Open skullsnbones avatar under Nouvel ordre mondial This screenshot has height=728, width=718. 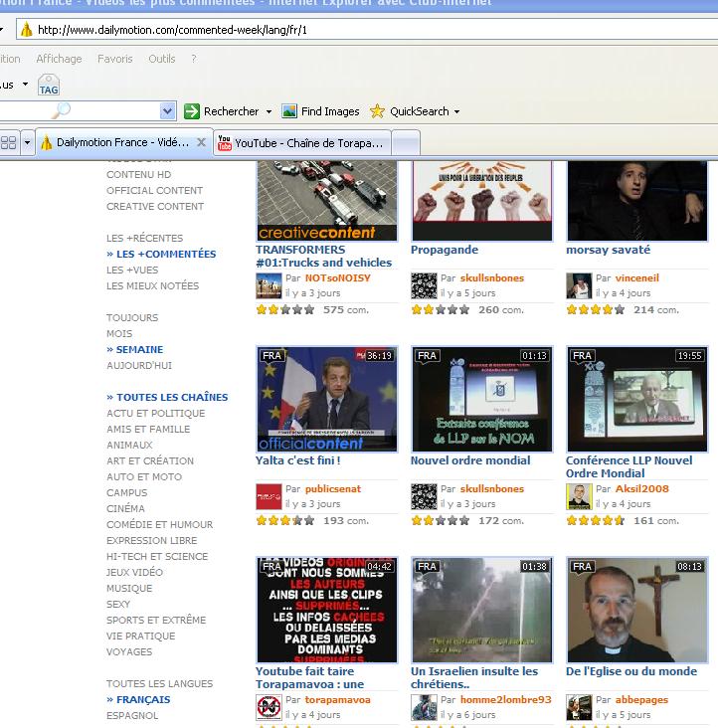pyautogui.click(x=424, y=496)
